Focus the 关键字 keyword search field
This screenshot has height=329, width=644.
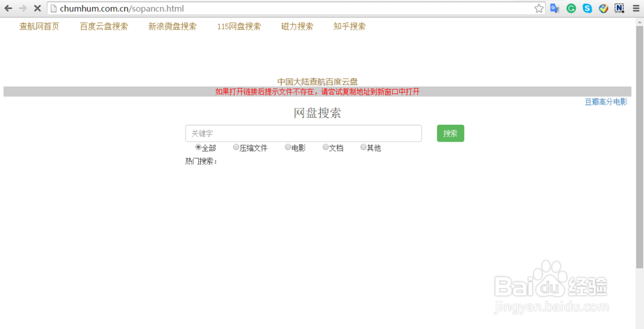(303, 133)
